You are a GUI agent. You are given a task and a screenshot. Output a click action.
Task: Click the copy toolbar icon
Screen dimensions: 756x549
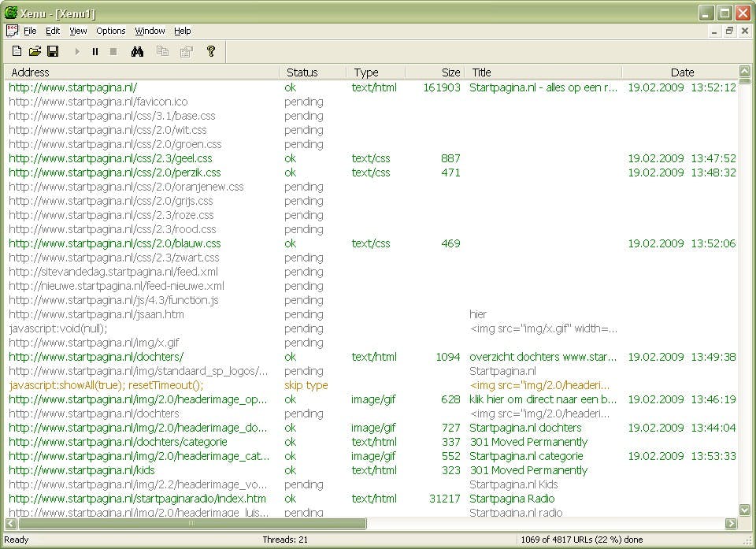pyautogui.click(x=162, y=51)
